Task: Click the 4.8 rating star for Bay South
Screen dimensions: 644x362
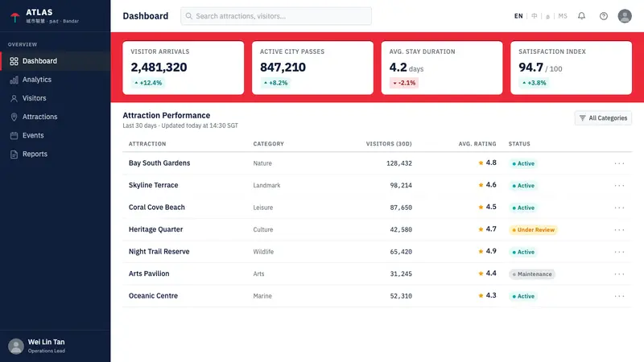Action: pyautogui.click(x=481, y=162)
